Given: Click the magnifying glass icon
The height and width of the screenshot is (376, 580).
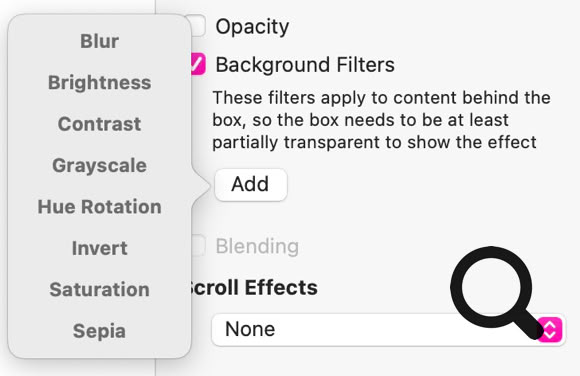Looking at the screenshot, I should 496,292.
